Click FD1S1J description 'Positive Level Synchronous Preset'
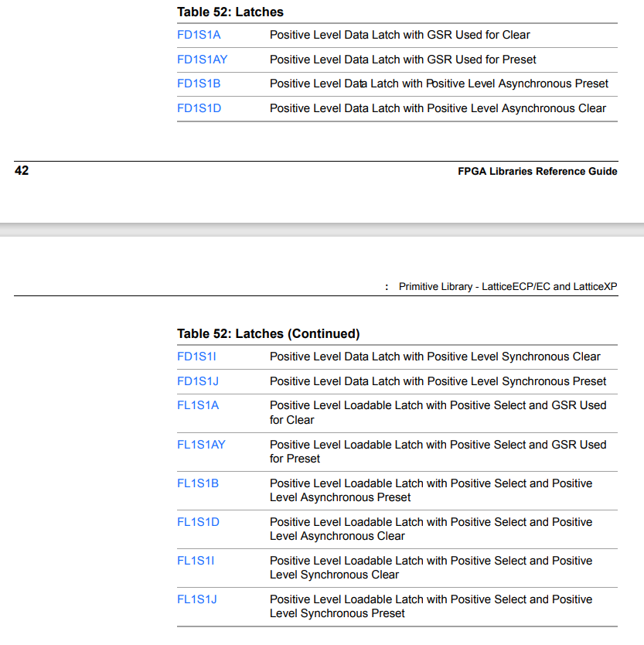This screenshot has height=645, width=644. click(x=438, y=381)
